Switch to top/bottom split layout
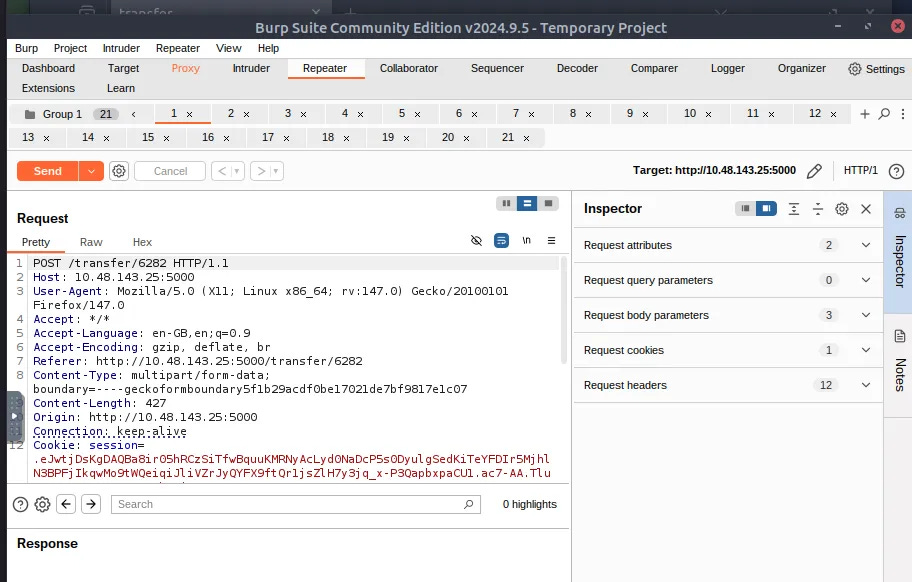The width and height of the screenshot is (912, 582). (x=527, y=203)
